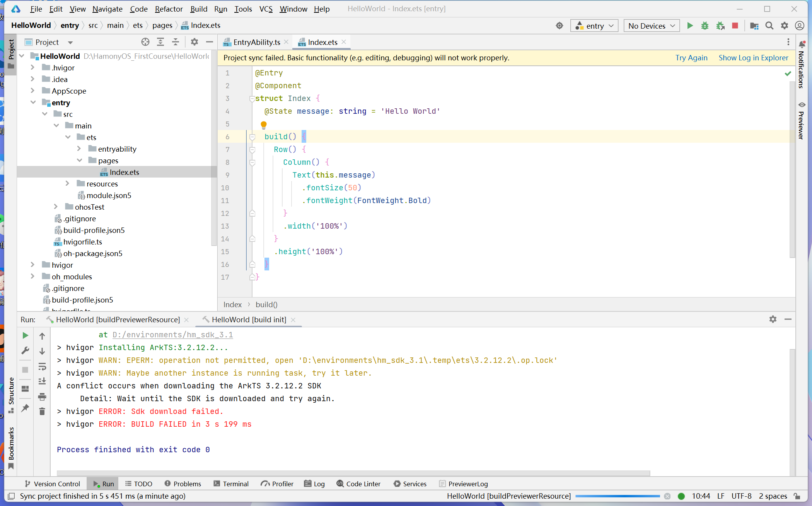Open the VCS menu
Screen dimensions: 812x506
click(266, 9)
